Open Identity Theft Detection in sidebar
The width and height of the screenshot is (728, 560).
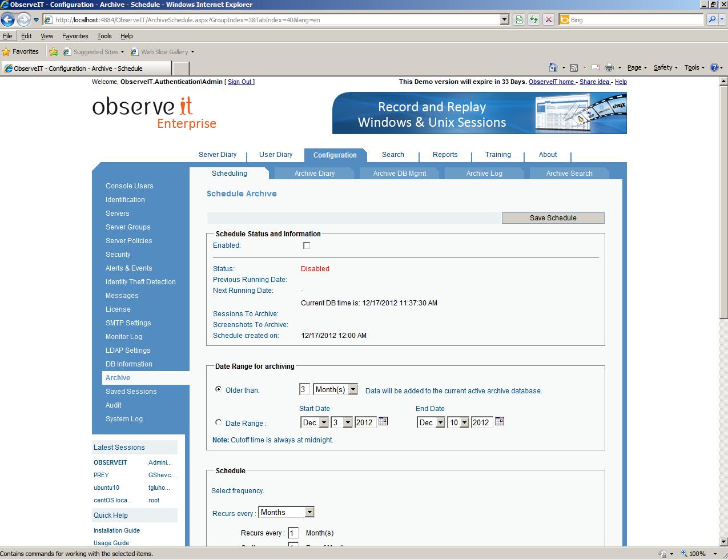[x=140, y=282]
